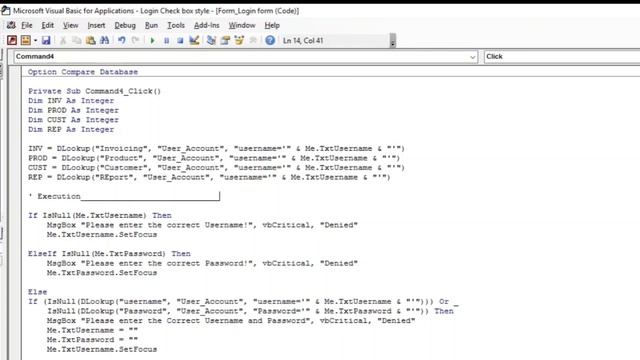Click the Insert Module toolbar icon
Screen dimensions: 640x360
click(x=26, y=40)
